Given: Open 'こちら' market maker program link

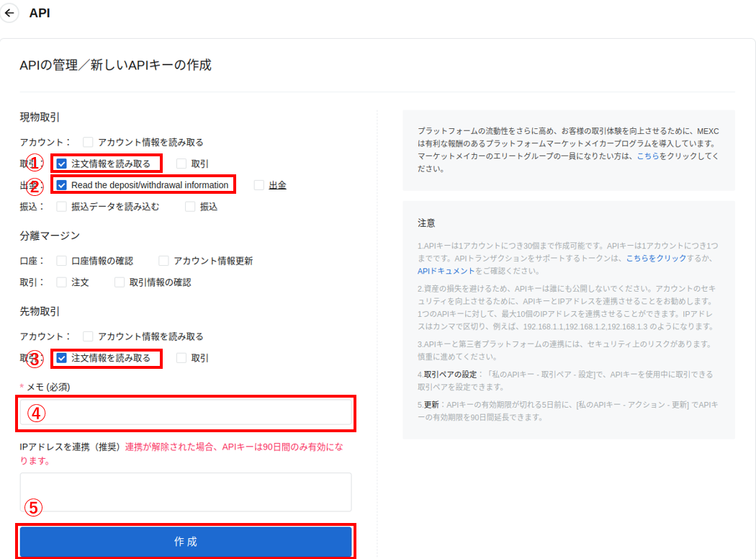Looking at the screenshot, I should pyautogui.click(x=647, y=156).
